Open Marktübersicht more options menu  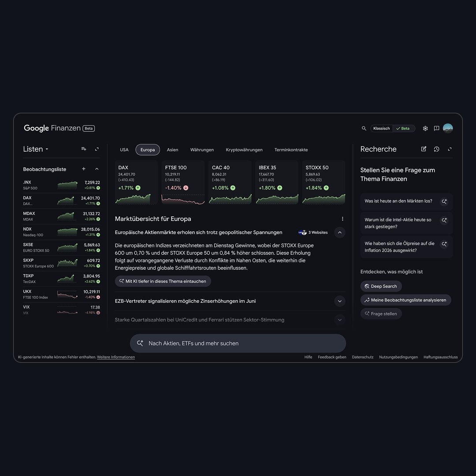342,219
